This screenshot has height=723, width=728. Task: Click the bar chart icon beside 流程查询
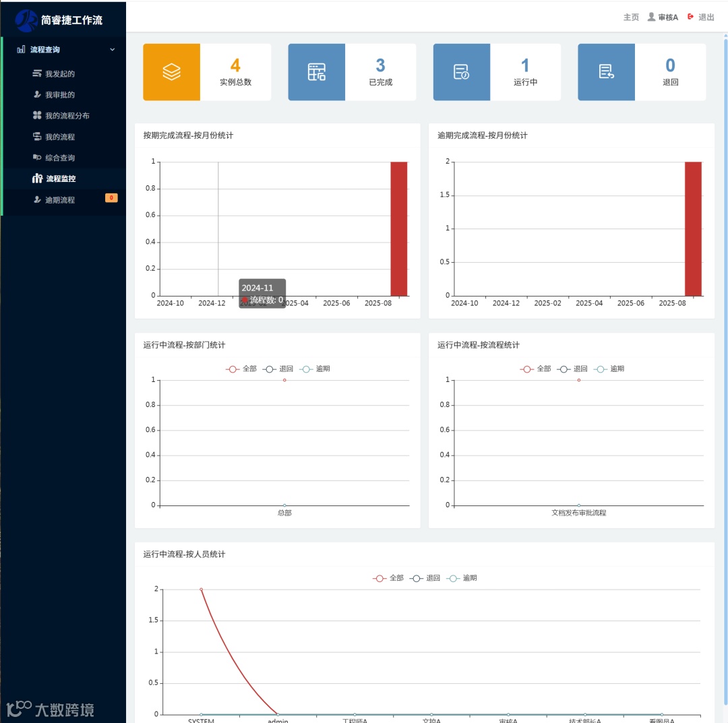(21, 50)
